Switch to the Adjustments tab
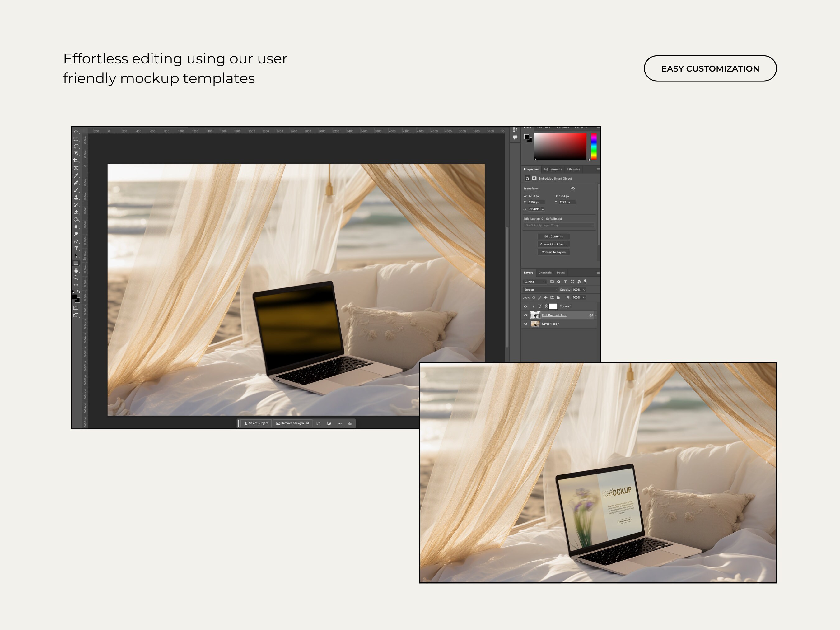 tap(553, 169)
